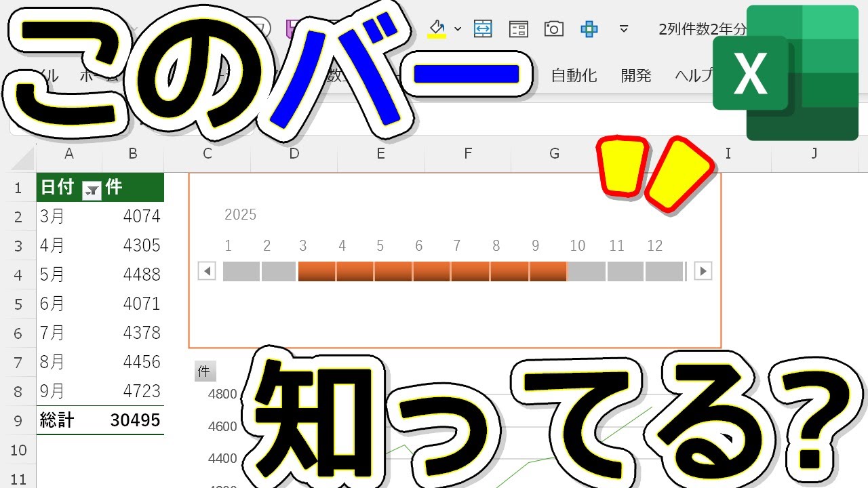
Task: Select month 11 segment on the timeline
Action: pos(625,272)
